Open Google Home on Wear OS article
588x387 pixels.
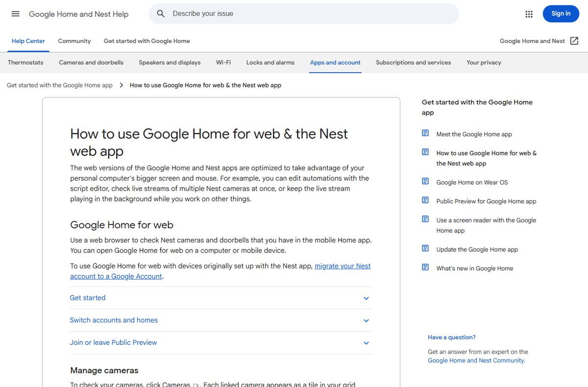click(472, 182)
